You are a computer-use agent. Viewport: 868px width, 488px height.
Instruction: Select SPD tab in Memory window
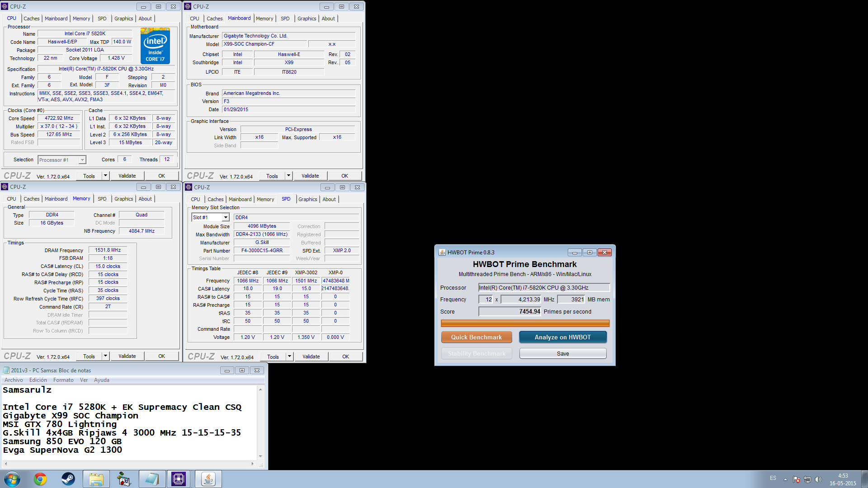[x=102, y=199]
